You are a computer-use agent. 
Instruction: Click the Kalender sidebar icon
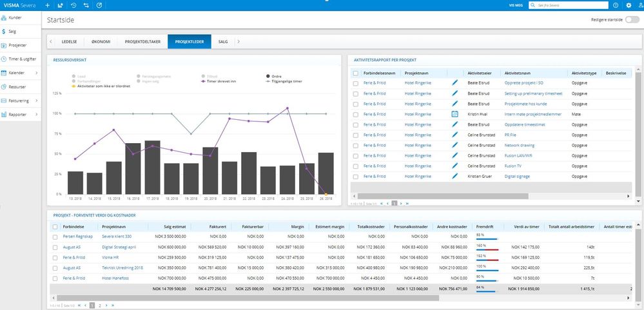coord(4,73)
